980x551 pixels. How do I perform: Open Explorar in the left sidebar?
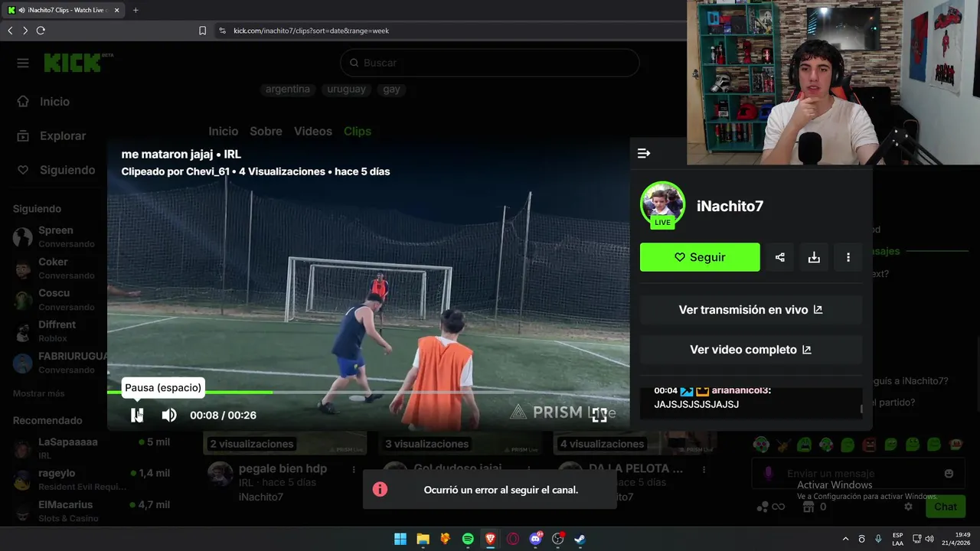point(63,136)
